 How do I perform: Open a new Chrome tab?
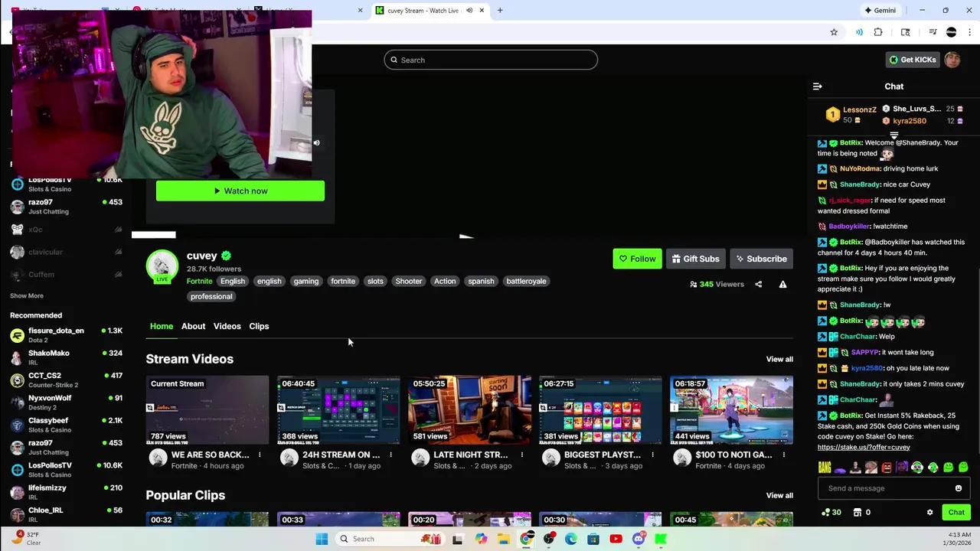point(500,10)
